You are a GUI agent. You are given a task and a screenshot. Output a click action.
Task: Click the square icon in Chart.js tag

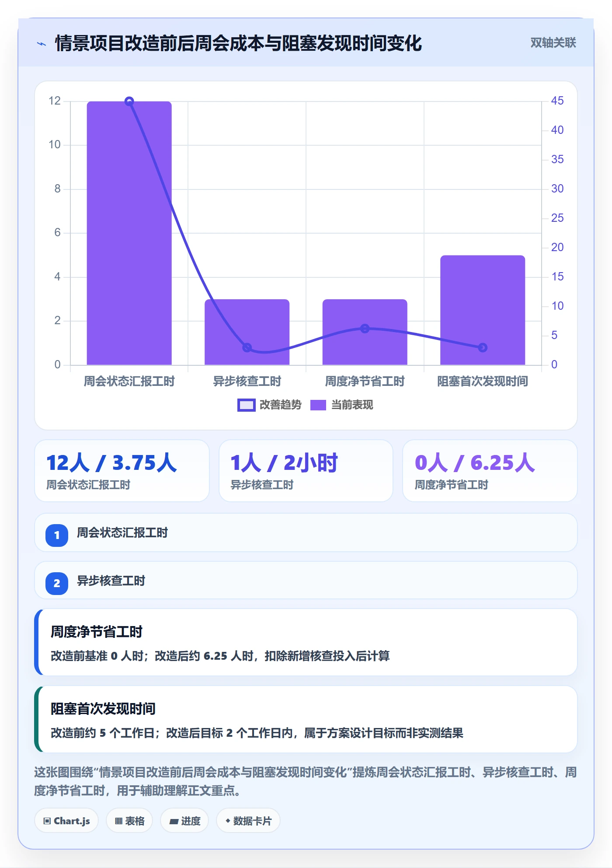[x=47, y=821]
